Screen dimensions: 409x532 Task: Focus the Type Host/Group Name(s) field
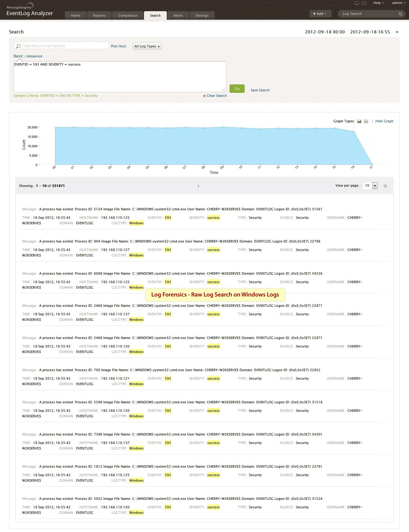[x=65, y=46]
